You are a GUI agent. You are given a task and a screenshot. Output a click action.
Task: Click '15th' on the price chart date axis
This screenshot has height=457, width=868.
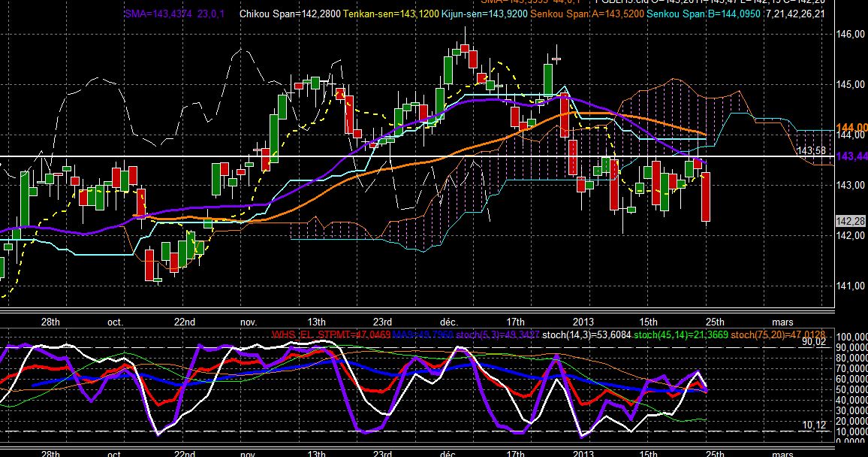point(648,322)
